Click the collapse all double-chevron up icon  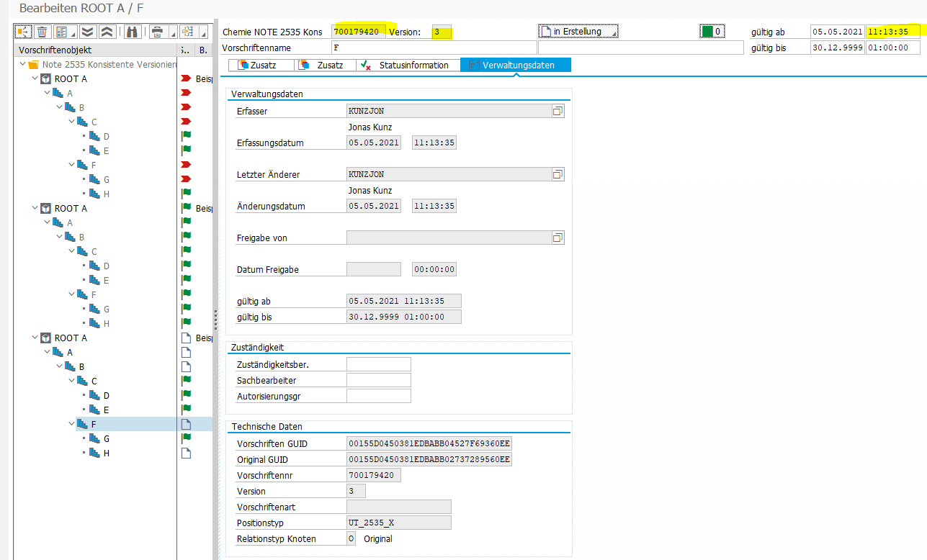click(106, 32)
